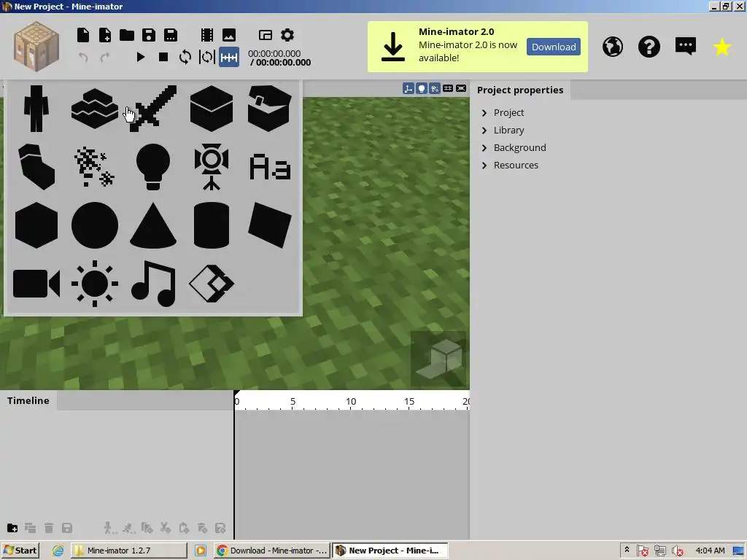Screen dimensions: 747x560
Task: Toggle viewport lights visibility
Action: [422, 88]
